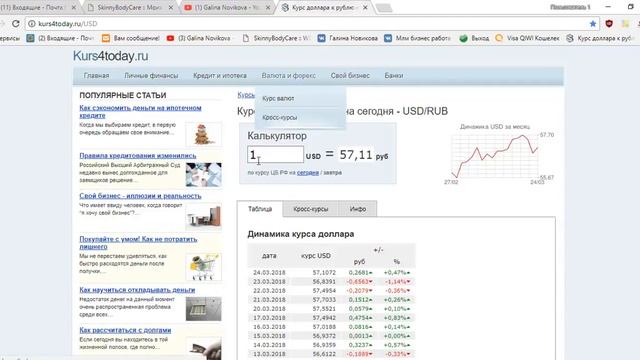The height and width of the screenshot is (360, 640).
Task: Switch to the Galina Novikova YouTube tab
Action: pos(227,8)
